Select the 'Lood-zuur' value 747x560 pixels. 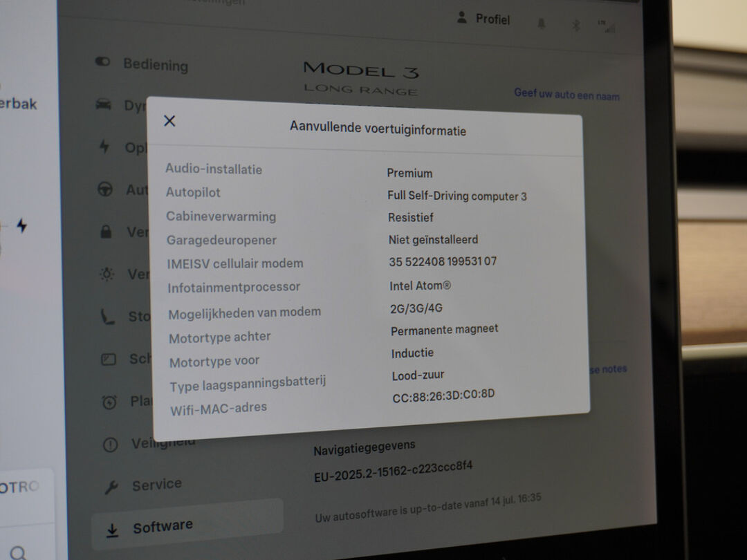pyautogui.click(x=418, y=375)
